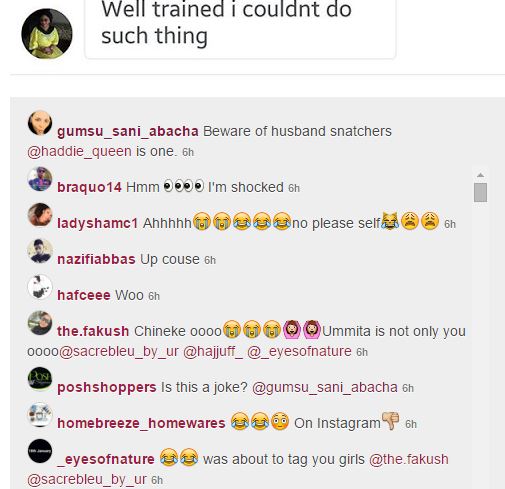Open ladyshamc1's avatar thumbnail

click(40, 215)
